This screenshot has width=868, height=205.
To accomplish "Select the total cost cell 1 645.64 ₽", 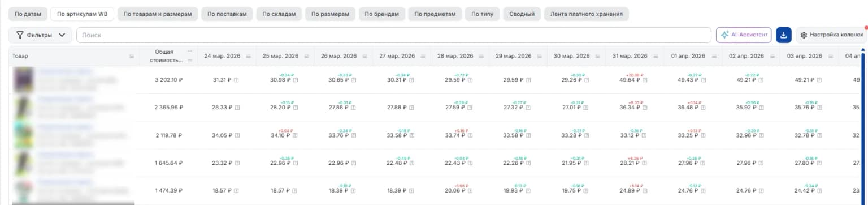I will point(169,163).
